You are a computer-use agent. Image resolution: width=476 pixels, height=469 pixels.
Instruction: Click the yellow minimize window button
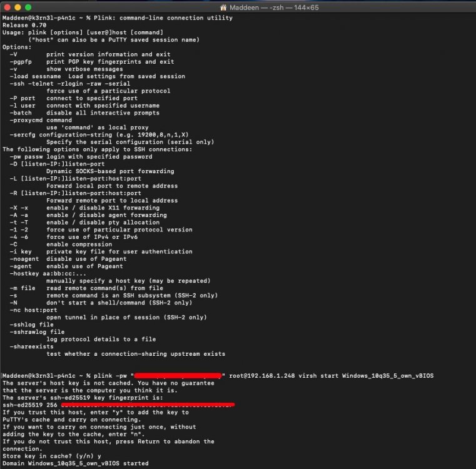click(x=18, y=8)
